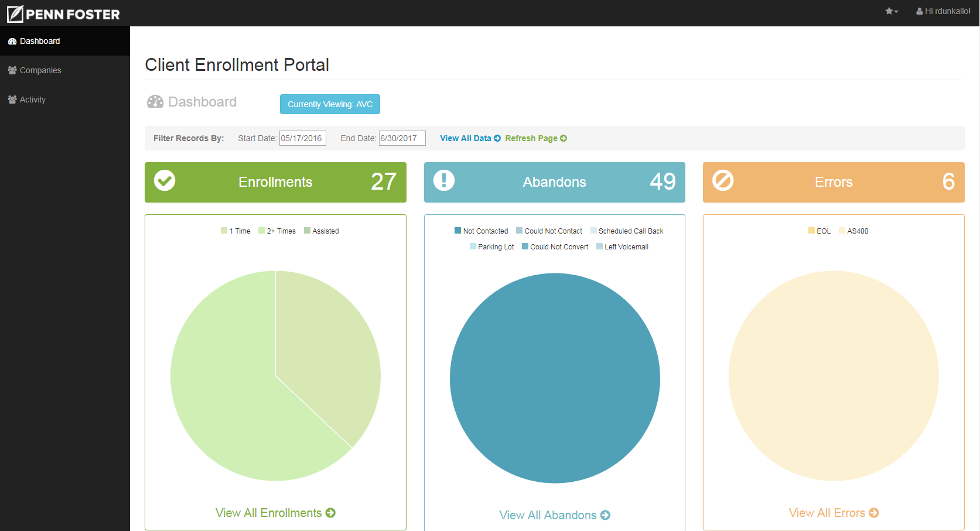Open the star favorites dropdown

(892, 11)
